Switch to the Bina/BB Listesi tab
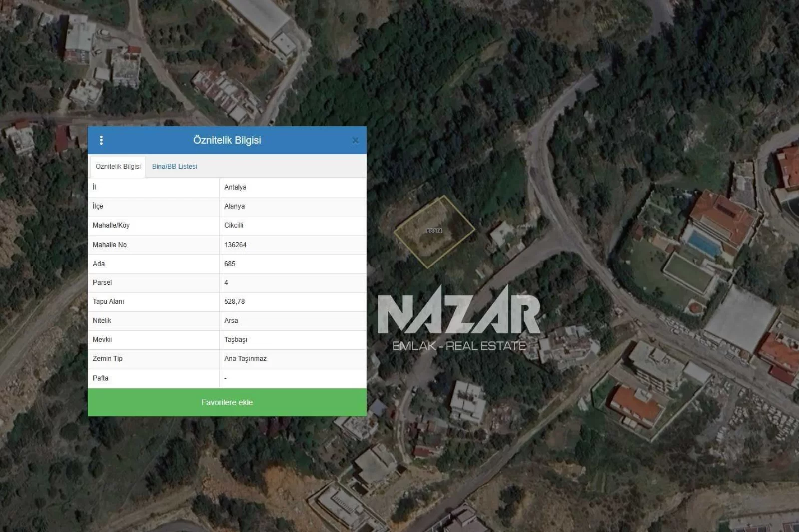The height and width of the screenshot is (532, 799). [174, 167]
